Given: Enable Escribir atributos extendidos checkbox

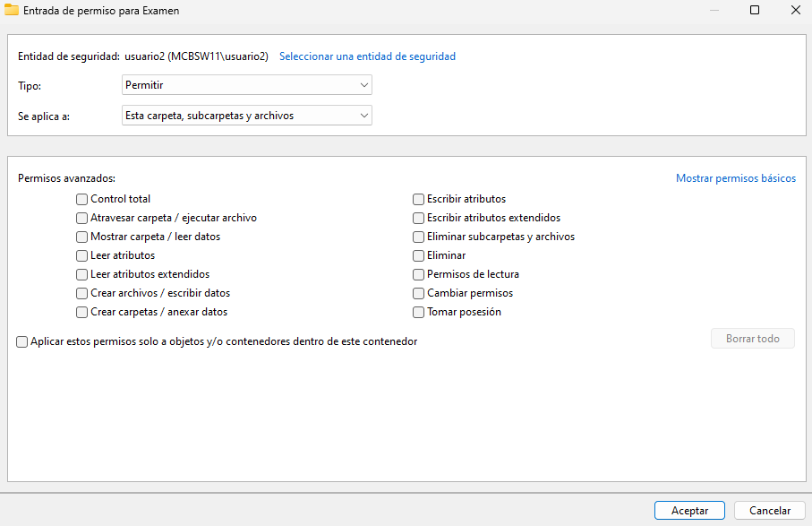Looking at the screenshot, I should tap(418, 218).
